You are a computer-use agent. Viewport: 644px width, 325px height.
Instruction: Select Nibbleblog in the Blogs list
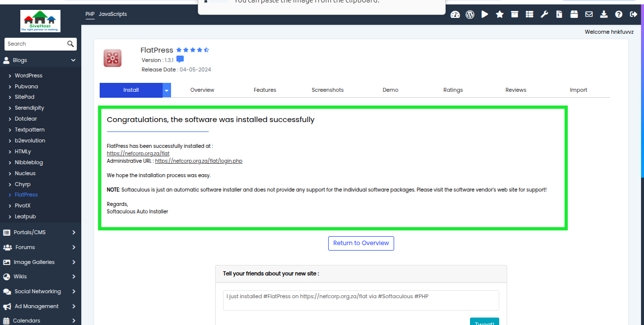point(29,162)
